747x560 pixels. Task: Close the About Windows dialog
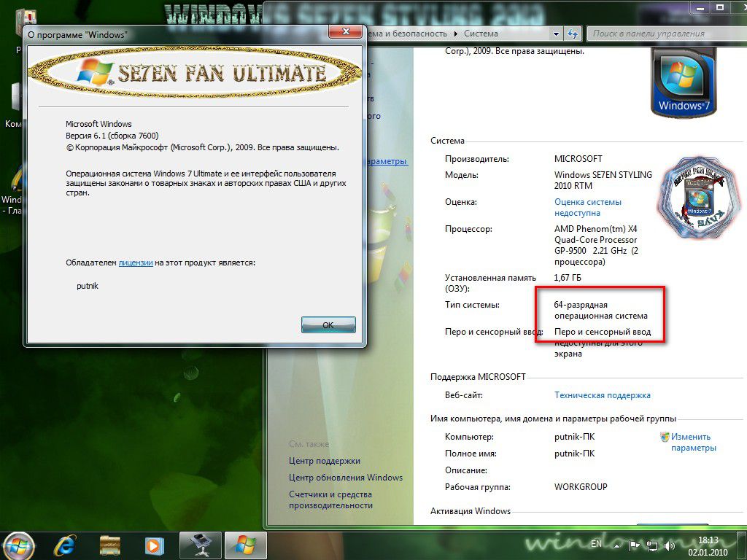point(345,32)
